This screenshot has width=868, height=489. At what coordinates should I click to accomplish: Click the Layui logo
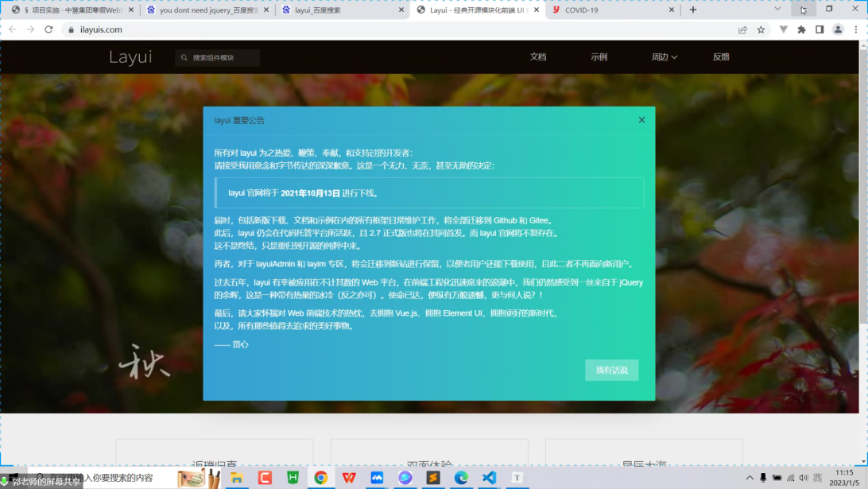(130, 57)
